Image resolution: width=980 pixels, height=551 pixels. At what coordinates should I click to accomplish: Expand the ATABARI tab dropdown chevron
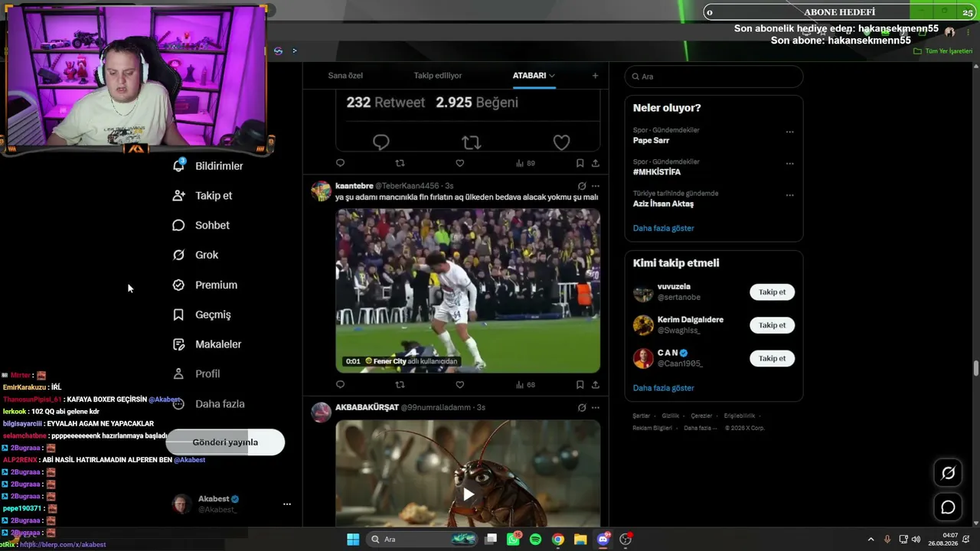coord(551,76)
